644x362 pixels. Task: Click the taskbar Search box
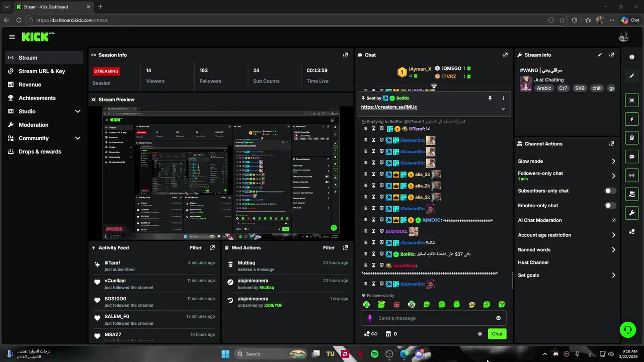[272, 354]
